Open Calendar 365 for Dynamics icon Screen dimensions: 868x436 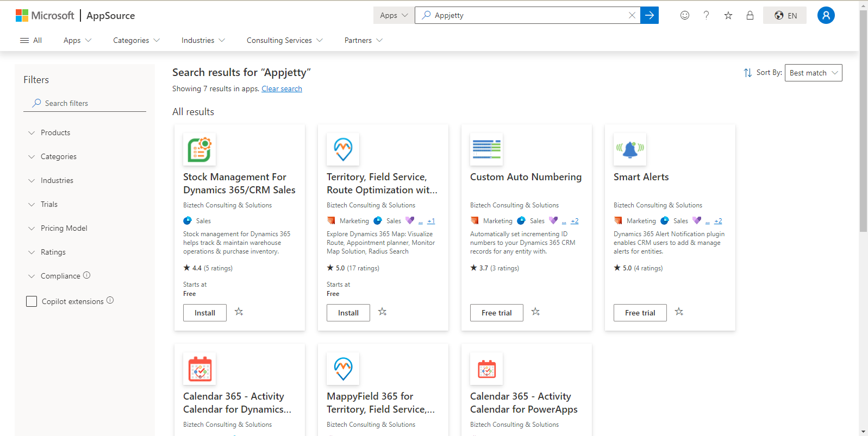(199, 369)
